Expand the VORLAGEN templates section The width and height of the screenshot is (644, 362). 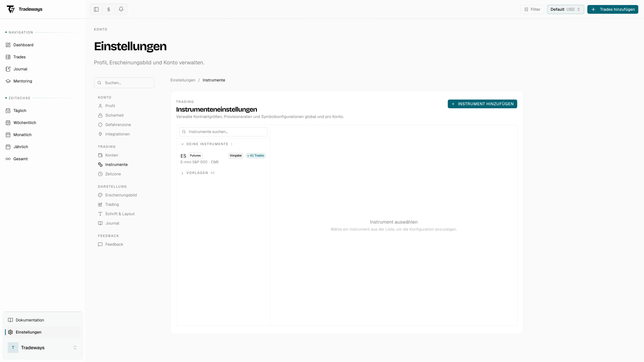click(182, 173)
